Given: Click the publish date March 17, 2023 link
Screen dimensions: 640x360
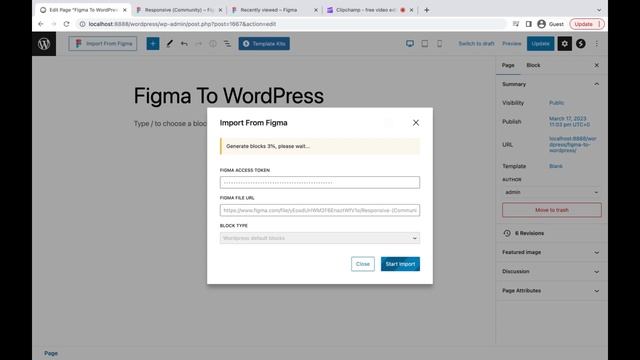Looking at the screenshot, I should pyautogui.click(x=569, y=122).
